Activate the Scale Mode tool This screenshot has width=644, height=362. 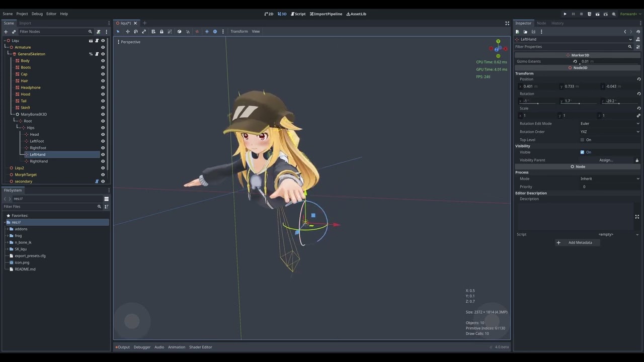click(x=144, y=32)
